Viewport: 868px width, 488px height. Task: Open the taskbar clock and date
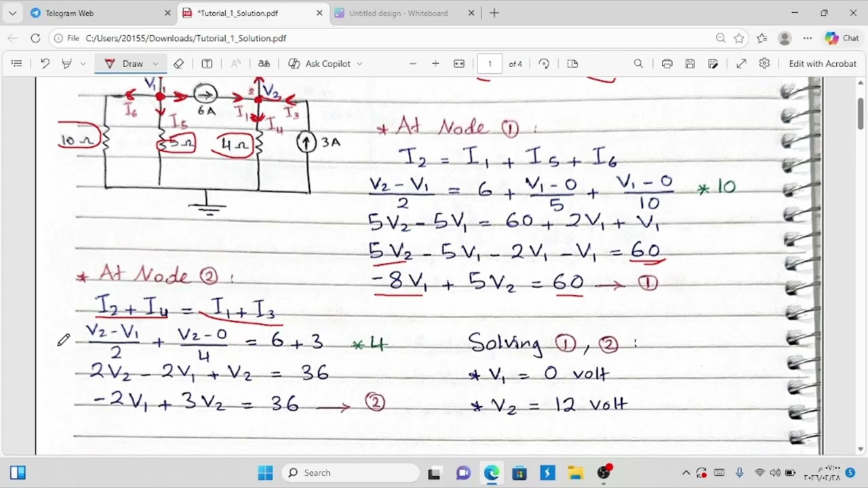(x=822, y=472)
